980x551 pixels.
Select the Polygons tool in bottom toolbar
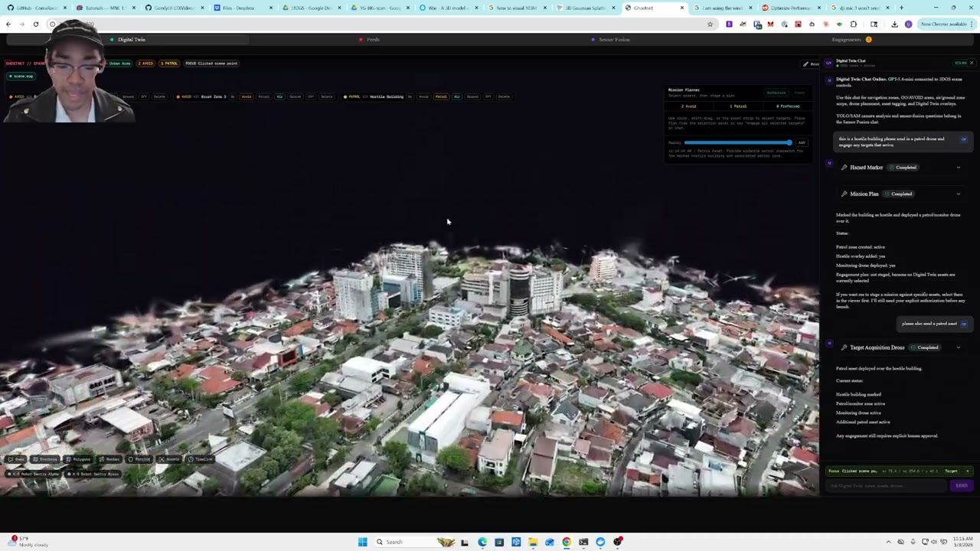[78, 459]
